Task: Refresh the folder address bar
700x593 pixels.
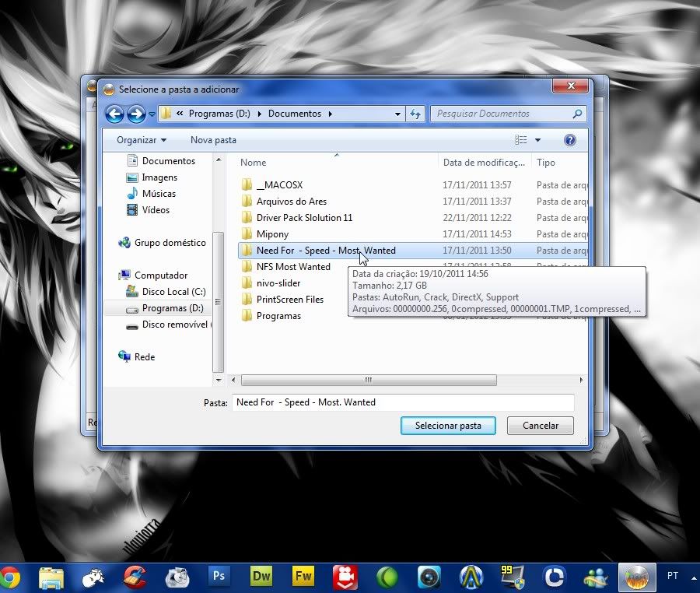Action: pos(415,114)
